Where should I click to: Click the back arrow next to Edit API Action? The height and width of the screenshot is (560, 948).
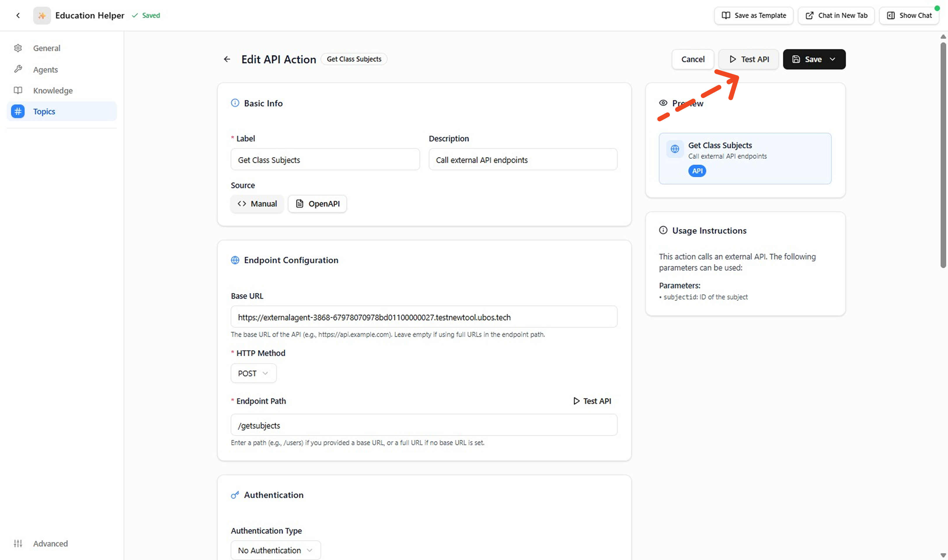coord(227,59)
